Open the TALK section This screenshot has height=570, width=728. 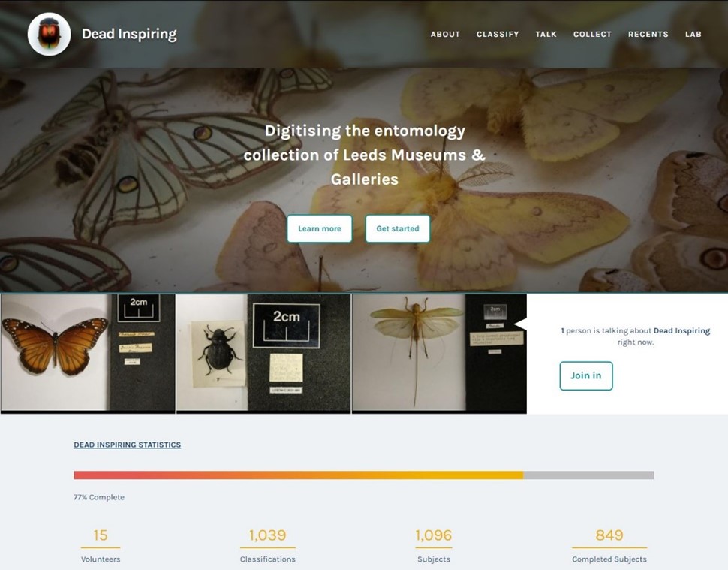(546, 34)
